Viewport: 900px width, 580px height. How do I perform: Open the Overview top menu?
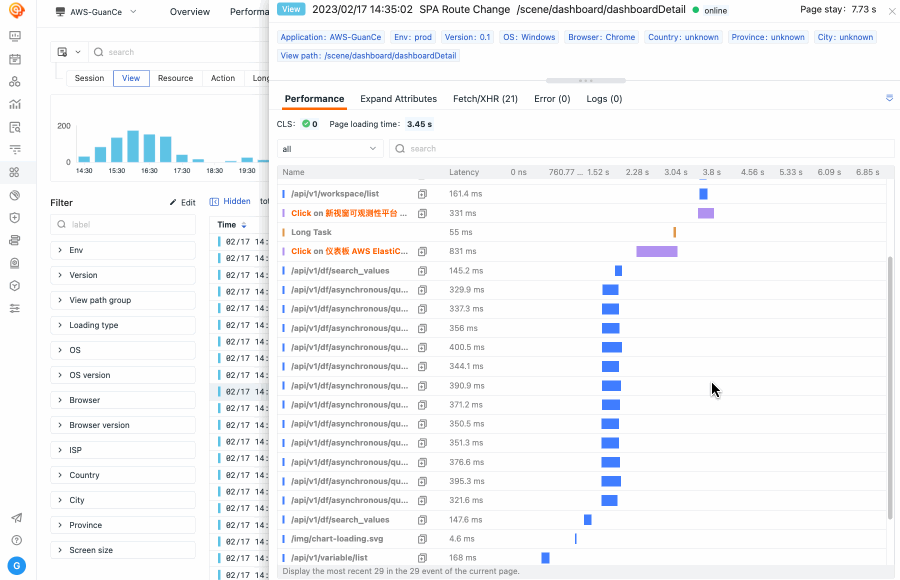pyautogui.click(x=190, y=11)
